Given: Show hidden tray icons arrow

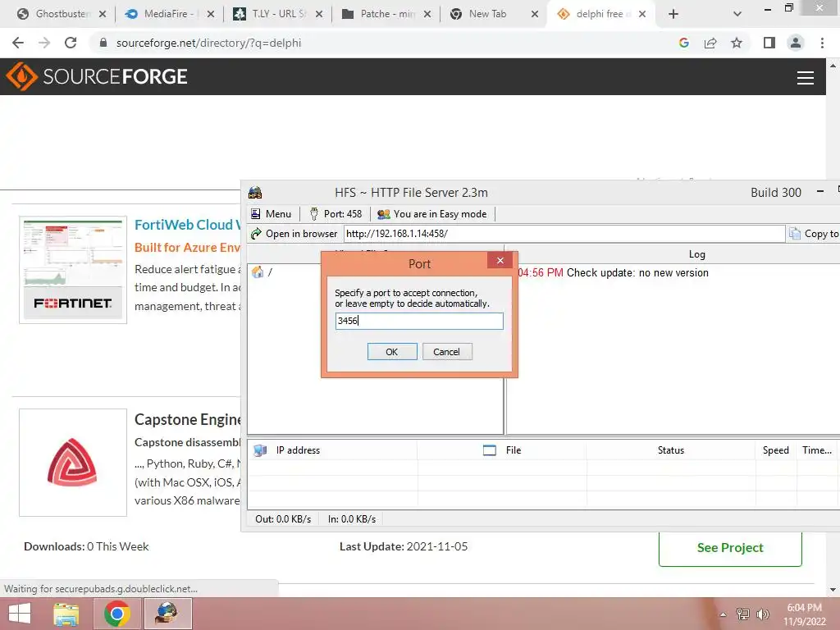Looking at the screenshot, I should [723, 614].
